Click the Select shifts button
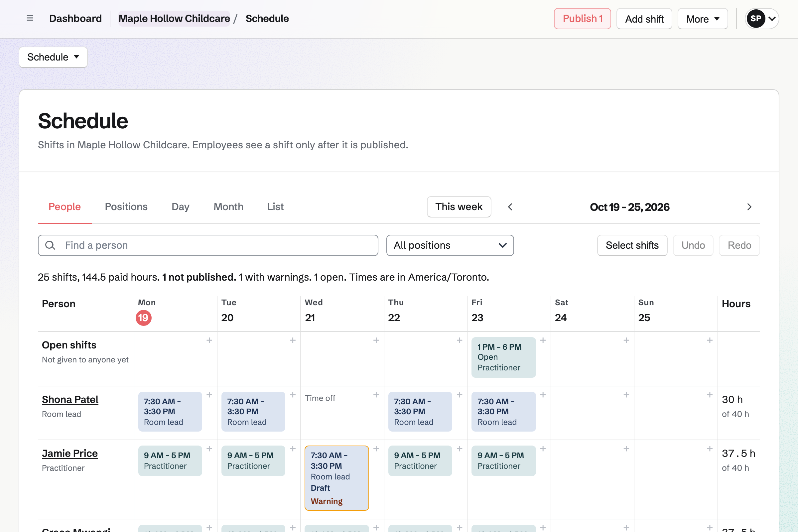The image size is (798, 532). pyautogui.click(x=632, y=245)
